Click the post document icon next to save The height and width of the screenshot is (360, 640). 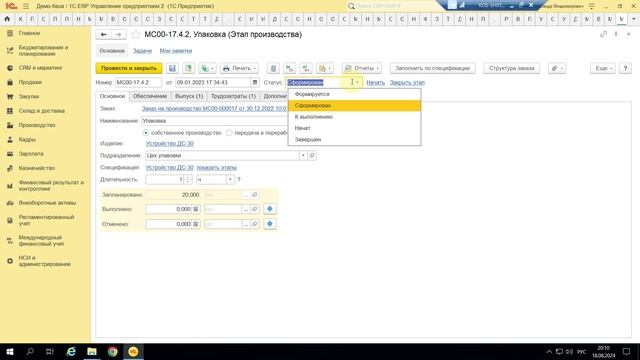(x=188, y=68)
